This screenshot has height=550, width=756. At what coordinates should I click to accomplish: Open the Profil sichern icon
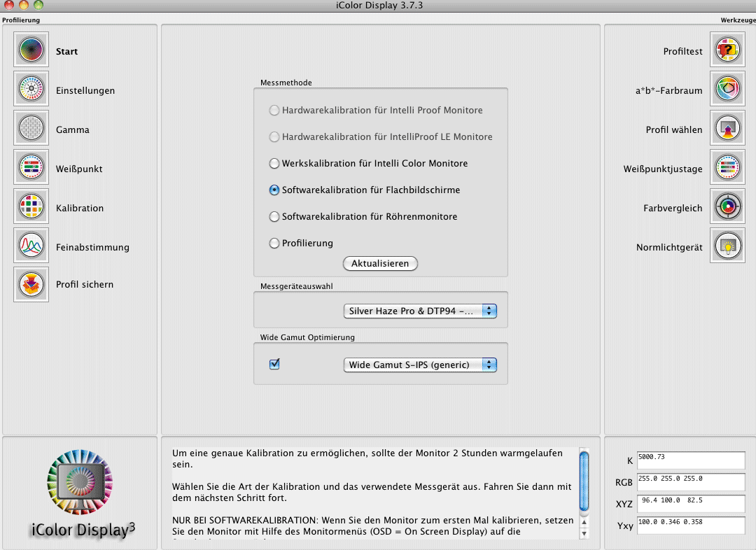pos(31,284)
